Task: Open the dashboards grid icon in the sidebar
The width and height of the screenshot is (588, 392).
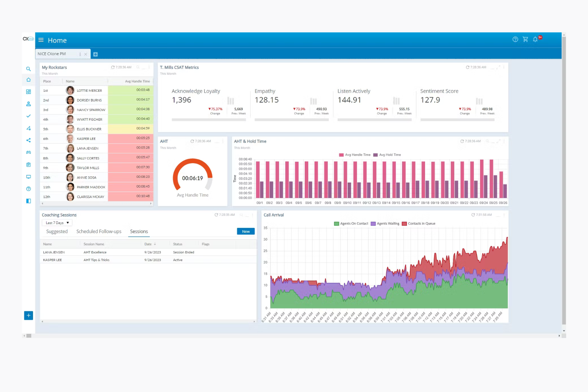Action: [29, 92]
